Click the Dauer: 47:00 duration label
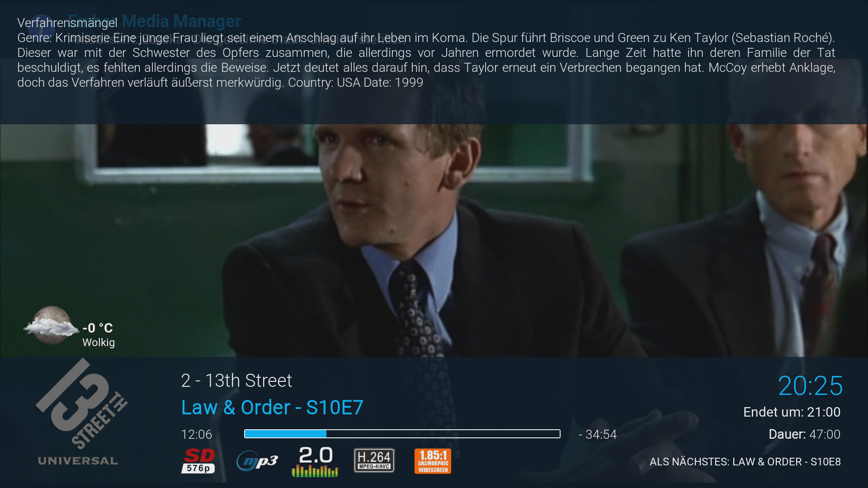This screenshot has height=488, width=868. 805,434
